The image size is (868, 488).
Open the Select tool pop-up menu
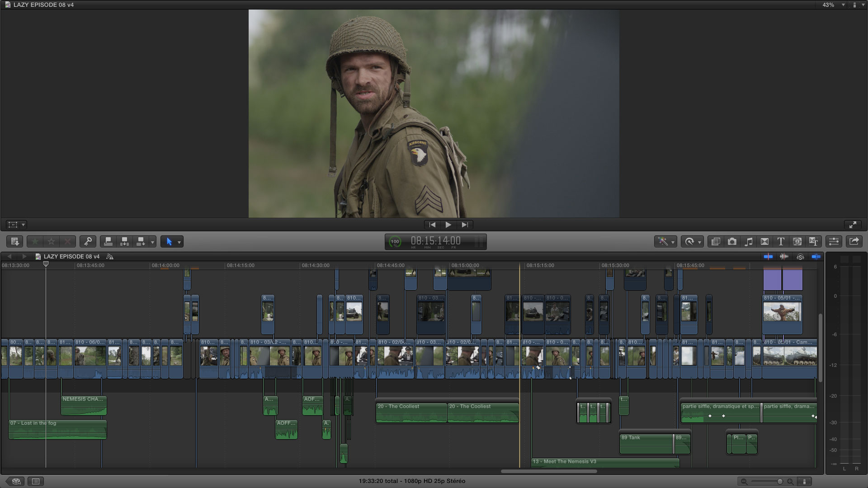(x=172, y=242)
